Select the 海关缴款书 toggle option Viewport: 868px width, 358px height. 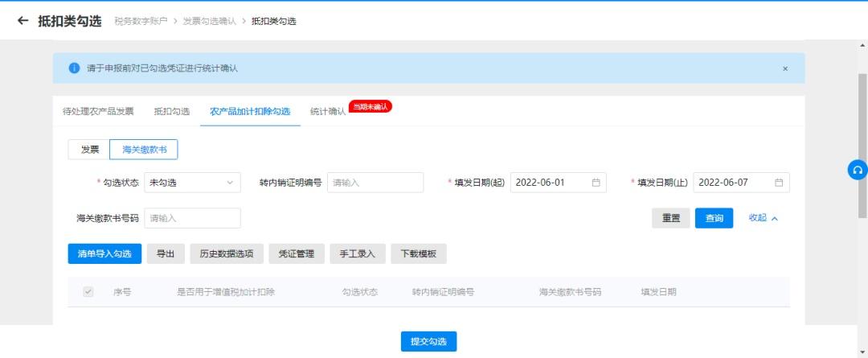tap(144, 150)
